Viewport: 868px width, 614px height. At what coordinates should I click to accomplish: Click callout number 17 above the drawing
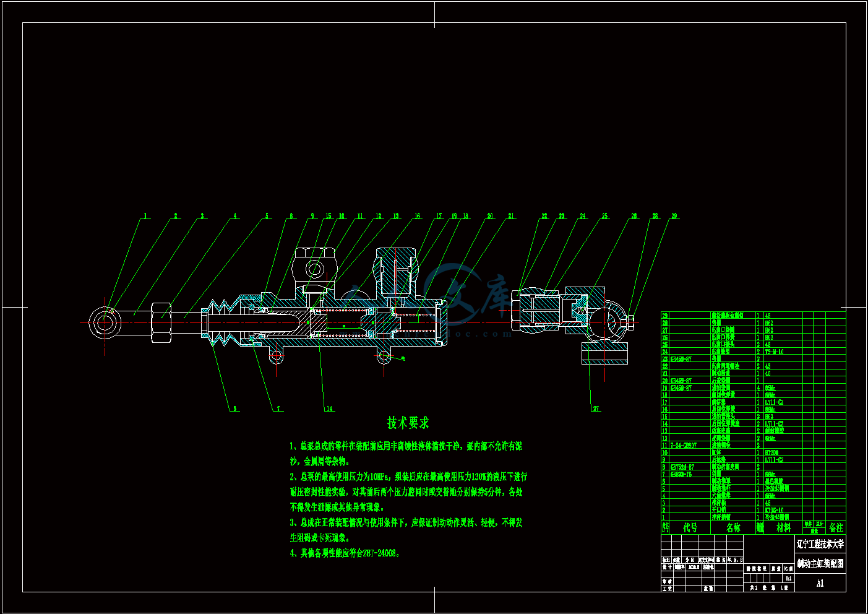pos(439,216)
